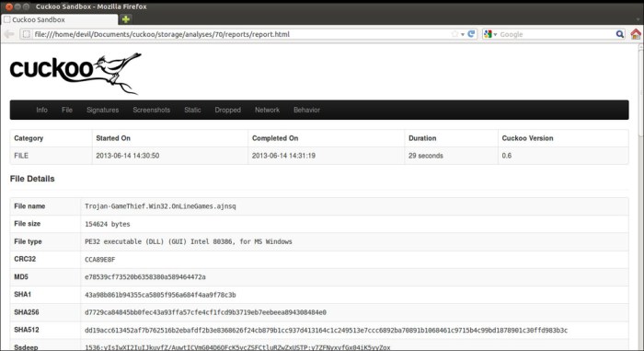Screen dimensions: 644x351
Task: Click the Completed On column header
Action: point(275,138)
